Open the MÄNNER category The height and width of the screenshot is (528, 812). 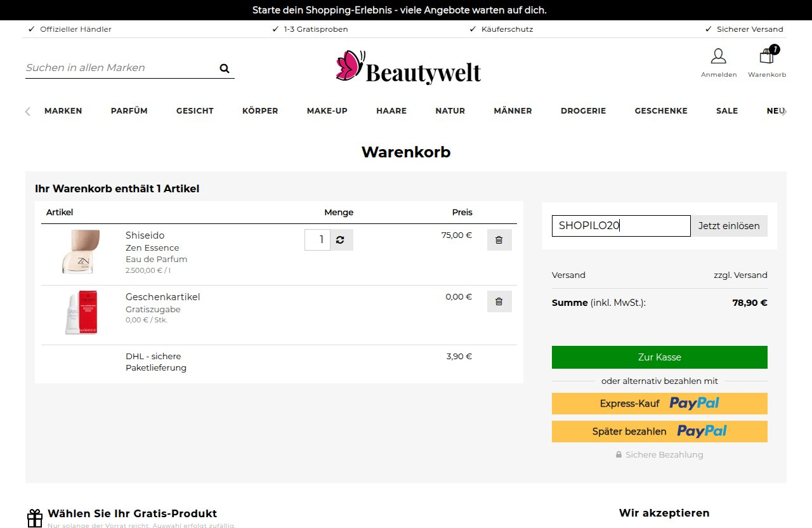pos(513,111)
